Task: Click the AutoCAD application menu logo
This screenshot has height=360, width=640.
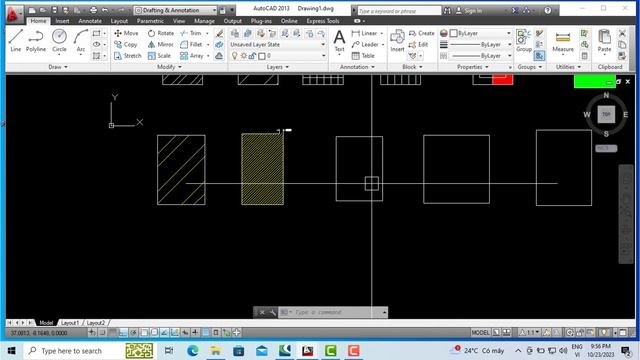Action: (x=14, y=14)
